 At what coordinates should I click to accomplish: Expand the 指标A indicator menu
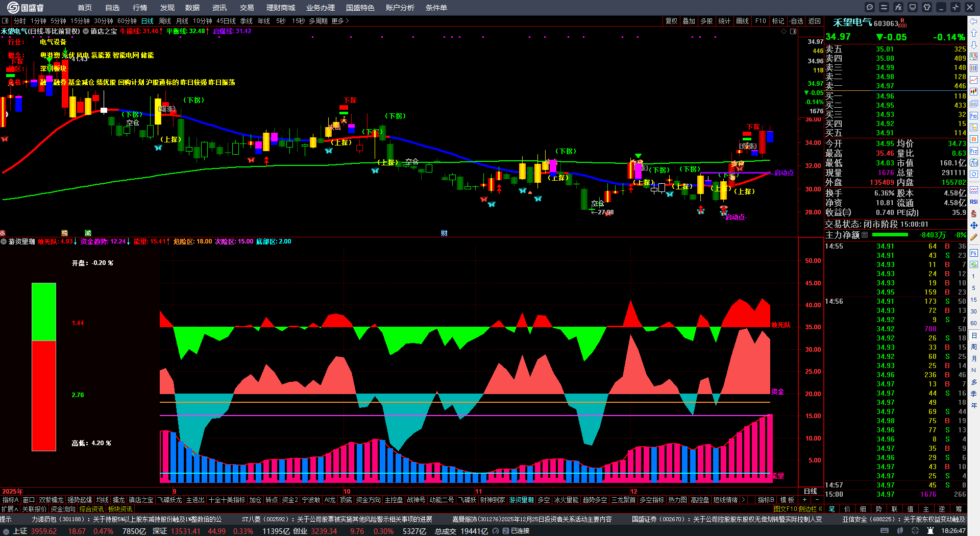tap(10, 500)
